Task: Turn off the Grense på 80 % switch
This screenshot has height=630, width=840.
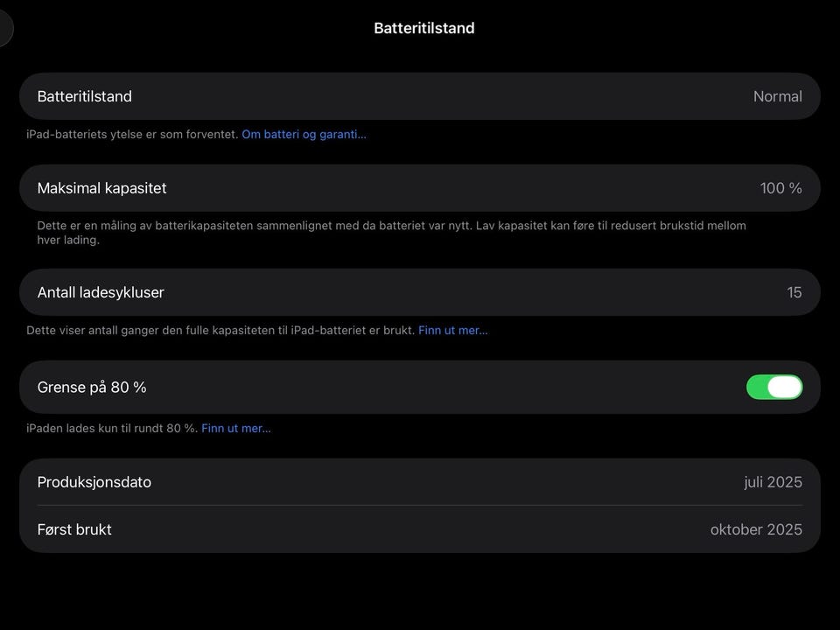Action: (x=774, y=387)
